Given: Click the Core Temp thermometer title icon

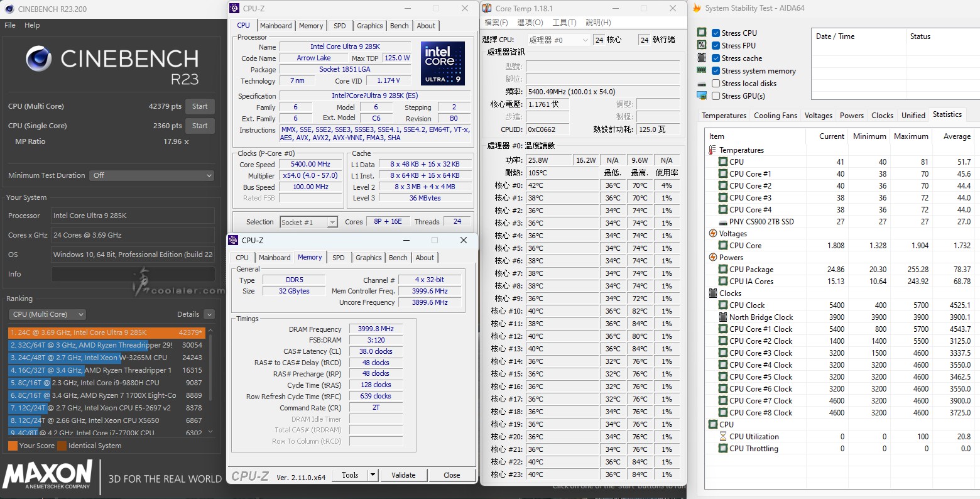Looking at the screenshot, I should pos(487,9).
